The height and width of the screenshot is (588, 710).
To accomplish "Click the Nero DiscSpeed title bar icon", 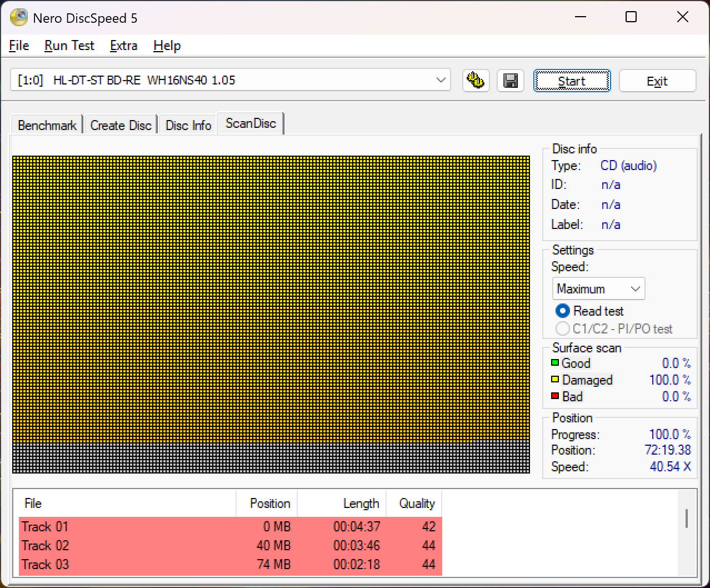I will click(19, 18).
